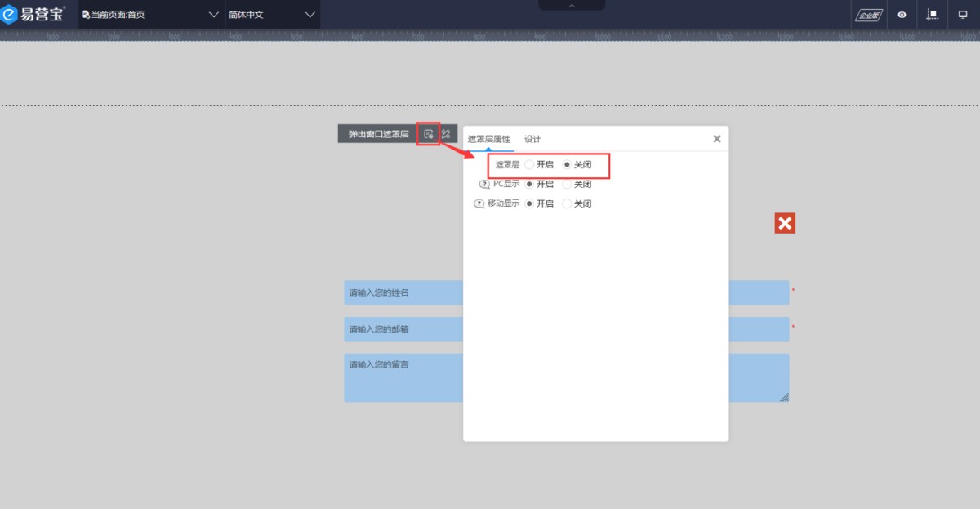
Task: Click the design tools icon beside settings icon
Action: (446, 134)
